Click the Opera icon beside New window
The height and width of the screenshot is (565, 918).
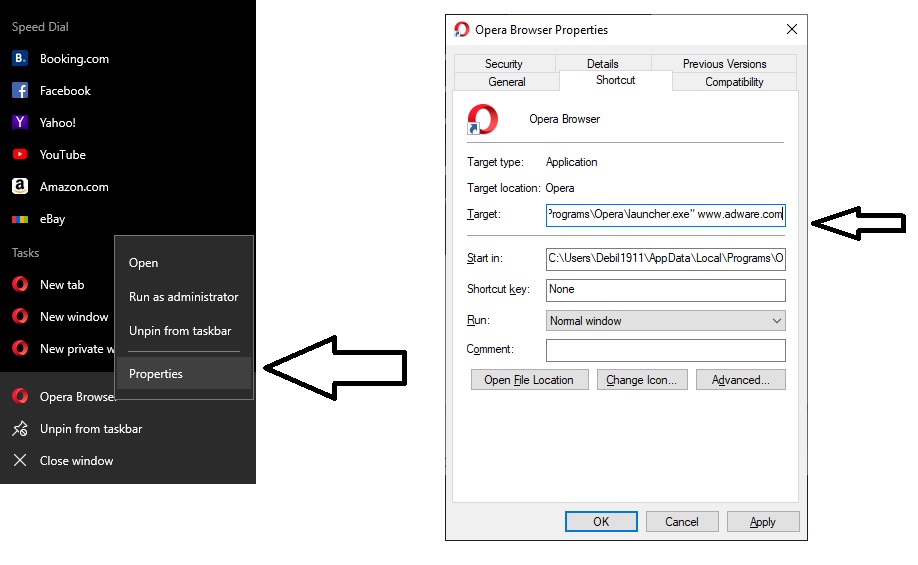[20, 317]
